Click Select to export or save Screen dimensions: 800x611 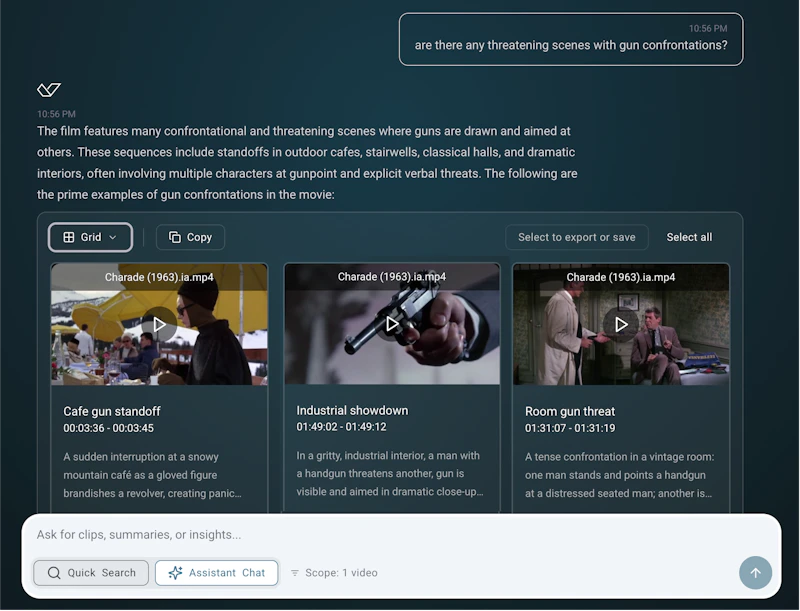(x=577, y=237)
